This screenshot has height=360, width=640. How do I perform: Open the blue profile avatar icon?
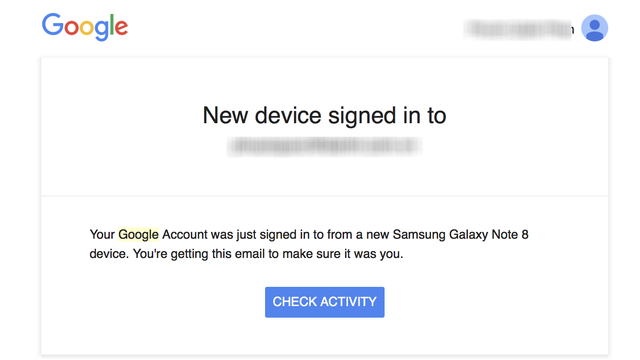coord(594,28)
